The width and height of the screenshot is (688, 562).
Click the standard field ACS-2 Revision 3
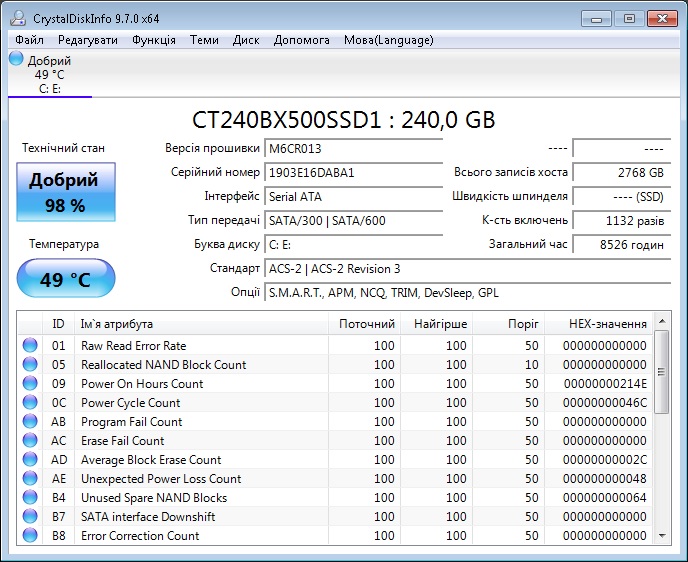468,268
